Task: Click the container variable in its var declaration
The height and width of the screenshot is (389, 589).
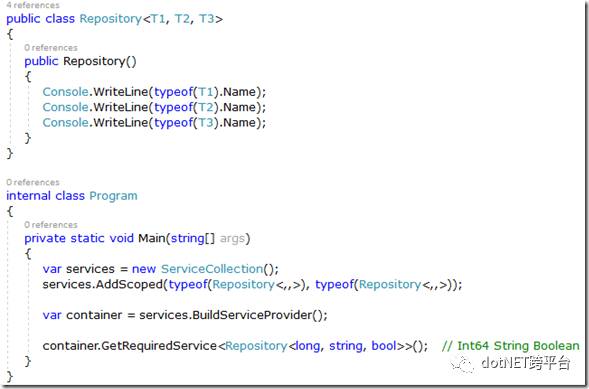Action: tap(94, 315)
